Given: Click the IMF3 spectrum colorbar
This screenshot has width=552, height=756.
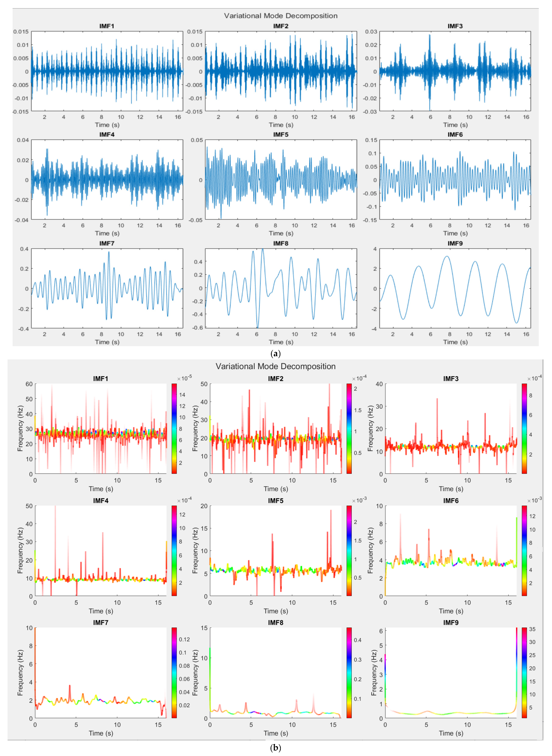Looking at the screenshot, I should [524, 428].
